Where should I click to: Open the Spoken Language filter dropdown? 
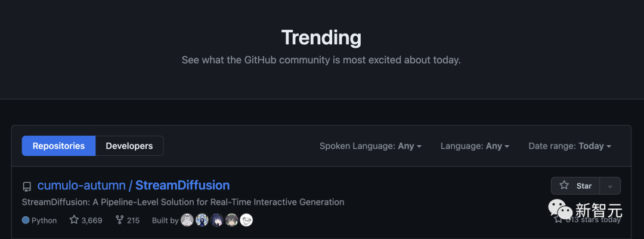(370, 146)
